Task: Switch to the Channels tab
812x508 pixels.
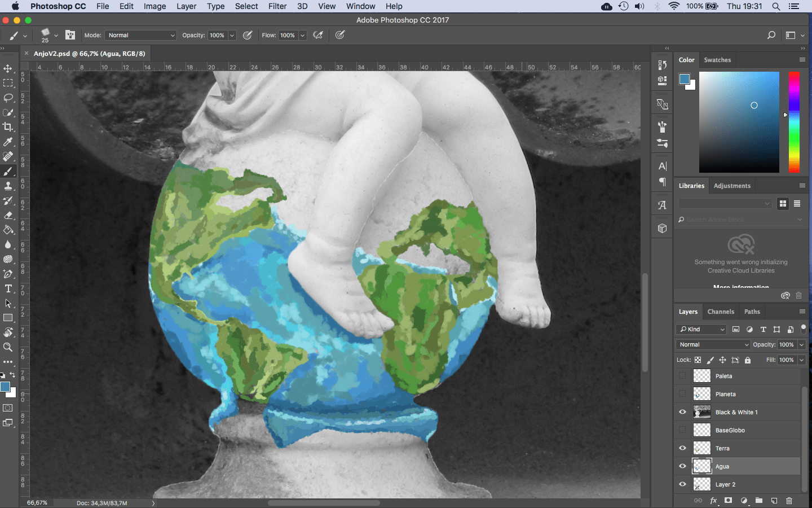Action: pyautogui.click(x=721, y=312)
